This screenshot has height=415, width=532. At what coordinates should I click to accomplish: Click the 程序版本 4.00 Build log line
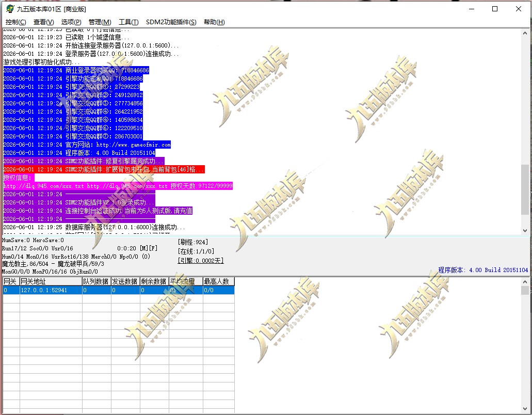click(79, 153)
